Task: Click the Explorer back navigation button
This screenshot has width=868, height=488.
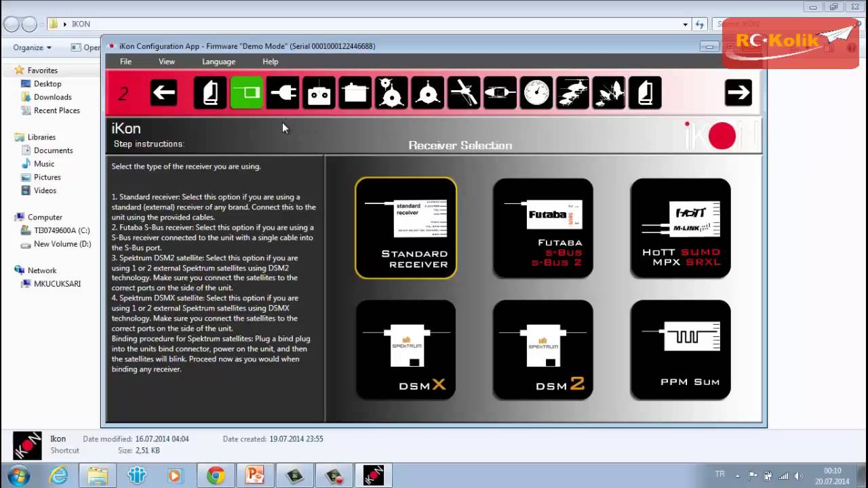Action: [11, 24]
